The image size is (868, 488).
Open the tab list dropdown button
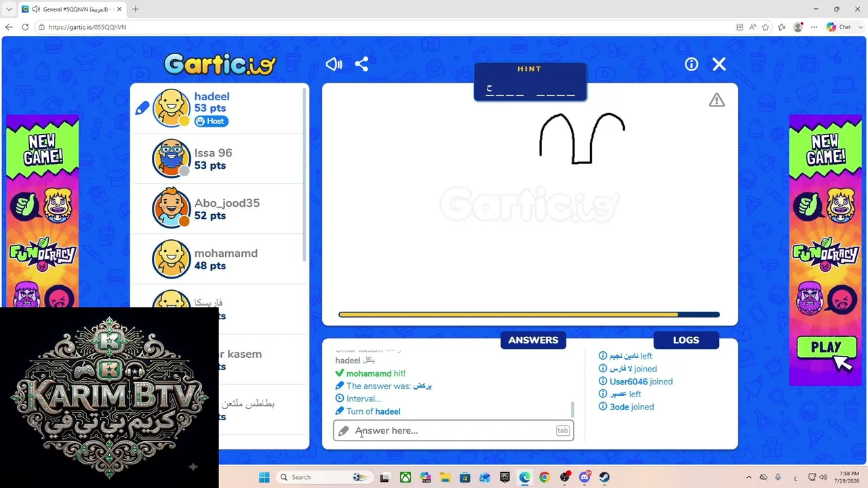click(9, 9)
